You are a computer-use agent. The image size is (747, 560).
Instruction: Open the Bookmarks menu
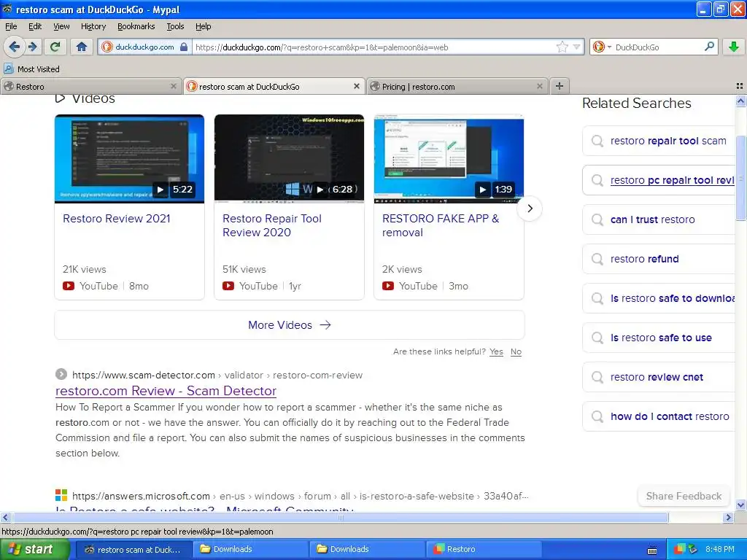click(136, 26)
